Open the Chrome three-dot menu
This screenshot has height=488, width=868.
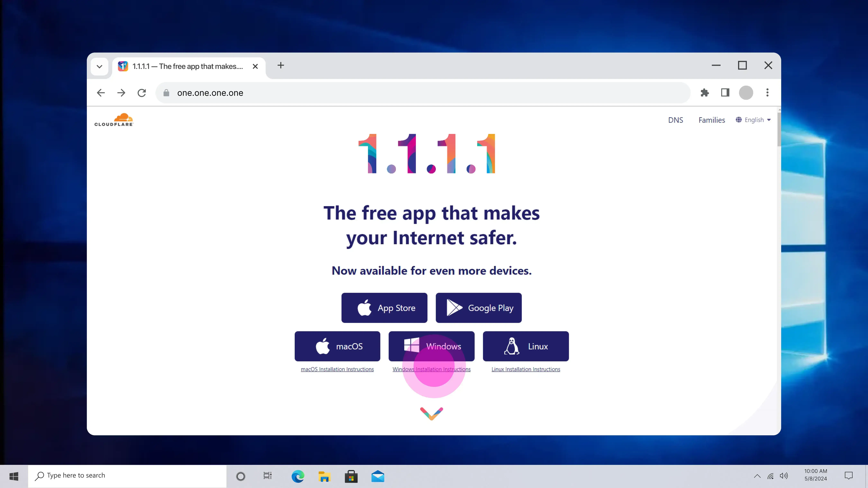click(767, 93)
